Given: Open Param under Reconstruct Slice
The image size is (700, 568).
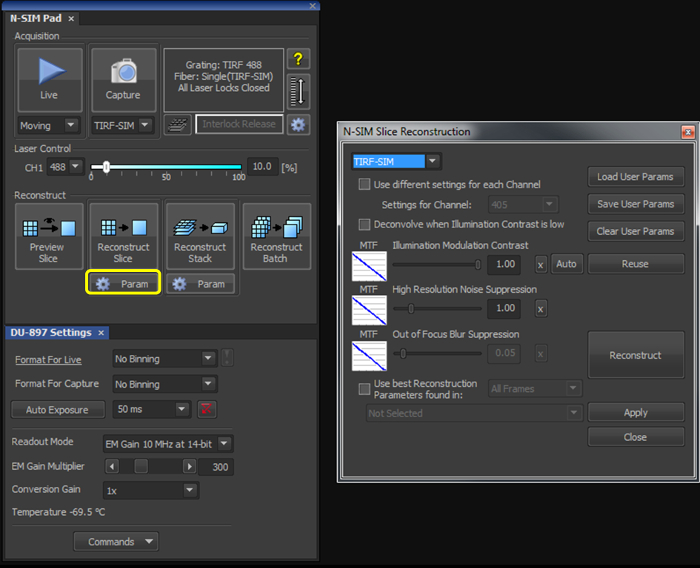Looking at the screenshot, I should click(123, 284).
